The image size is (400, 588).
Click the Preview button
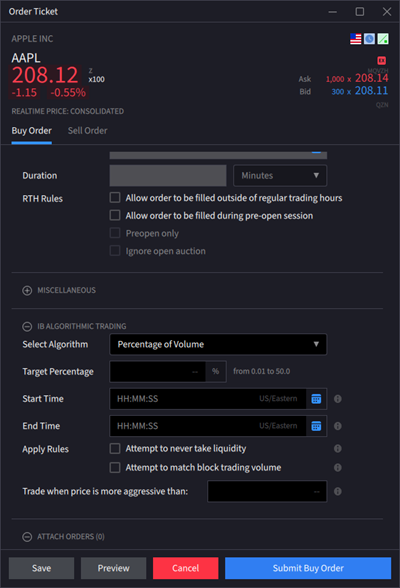114,568
